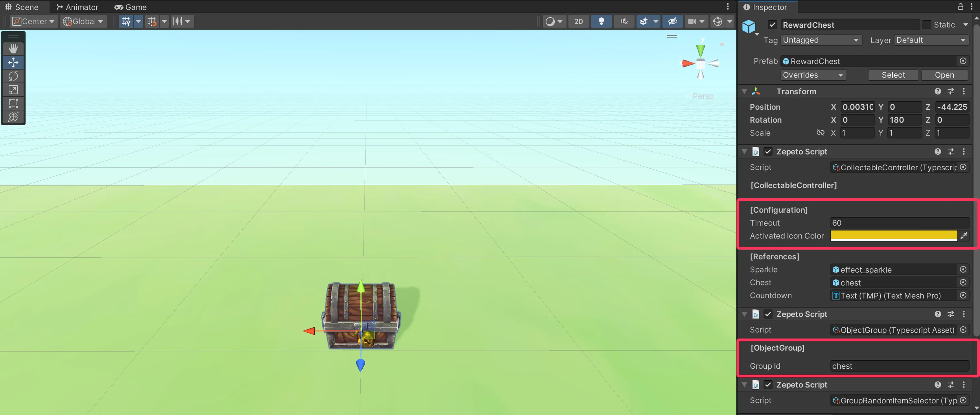Screen dimensions: 980x415
Task: Select the Move tool
Action: (13, 62)
